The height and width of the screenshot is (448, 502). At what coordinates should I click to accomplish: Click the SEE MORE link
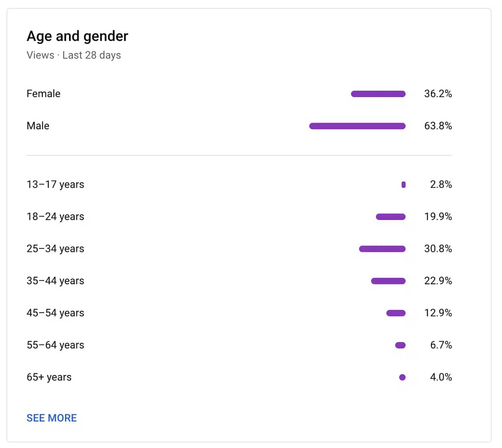51,418
